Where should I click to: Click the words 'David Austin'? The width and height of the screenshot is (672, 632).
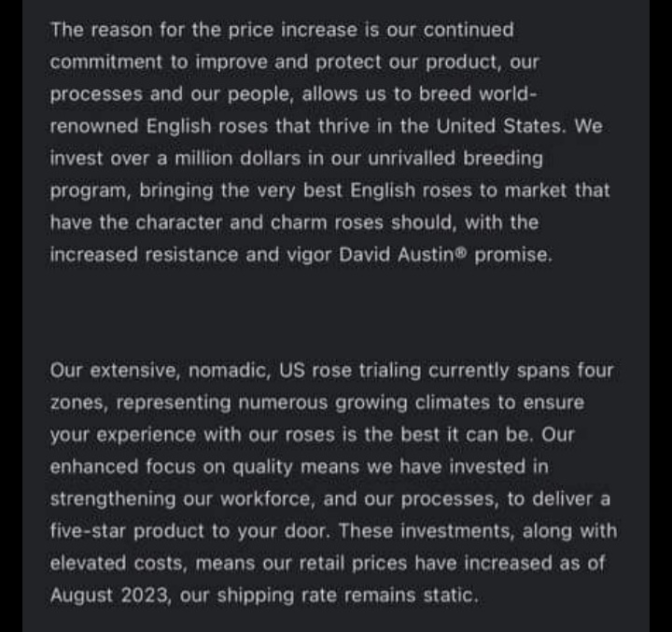pos(397,255)
